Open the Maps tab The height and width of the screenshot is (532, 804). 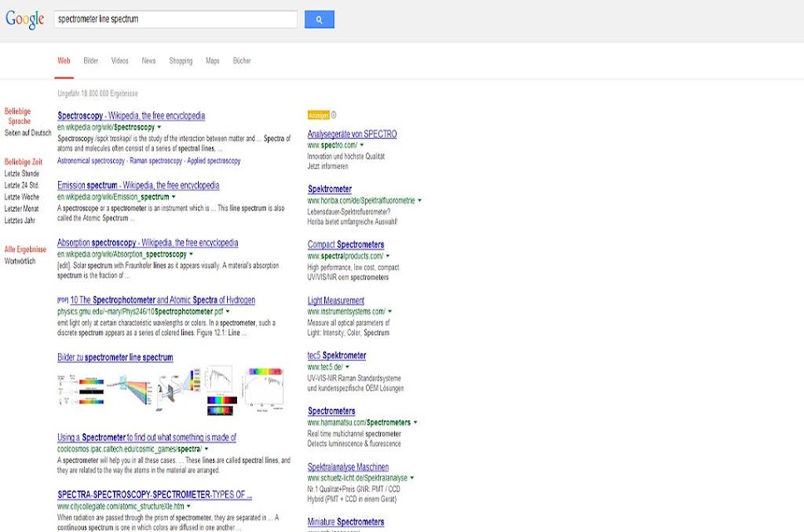coord(212,61)
